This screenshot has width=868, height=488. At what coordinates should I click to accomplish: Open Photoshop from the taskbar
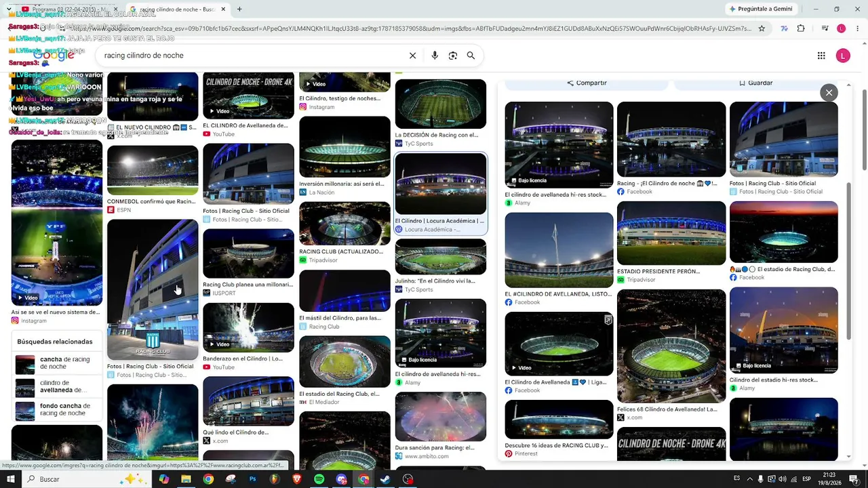point(253,479)
